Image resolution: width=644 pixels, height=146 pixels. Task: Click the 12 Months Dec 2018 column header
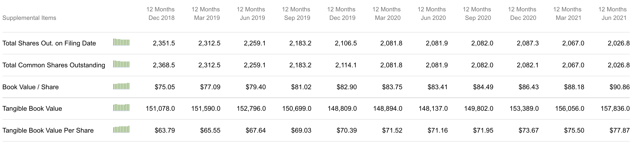pyautogui.click(x=160, y=14)
